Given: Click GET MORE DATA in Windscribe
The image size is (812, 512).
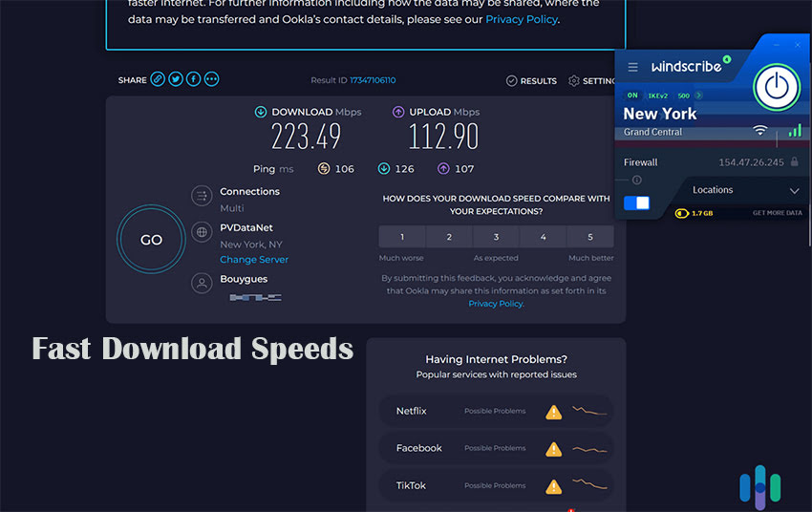Looking at the screenshot, I should [x=777, y=213].
